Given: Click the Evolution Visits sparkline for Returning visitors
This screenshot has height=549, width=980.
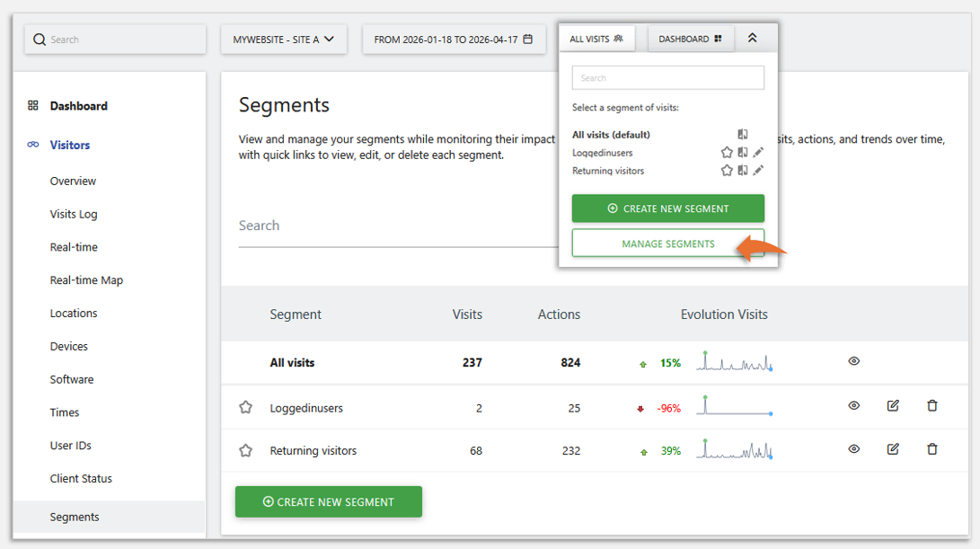Looking at the screenshot, I should coord(734,448).
